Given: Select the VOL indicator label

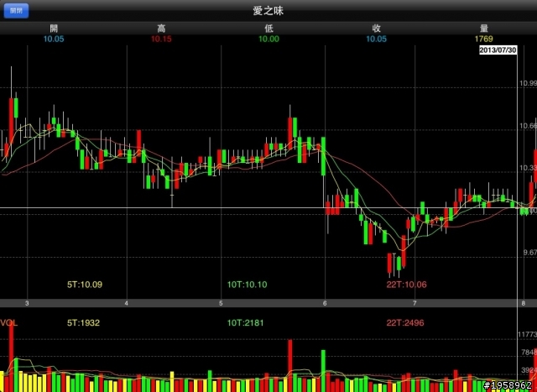Looking at the screenshot, I should pos(9,323).
